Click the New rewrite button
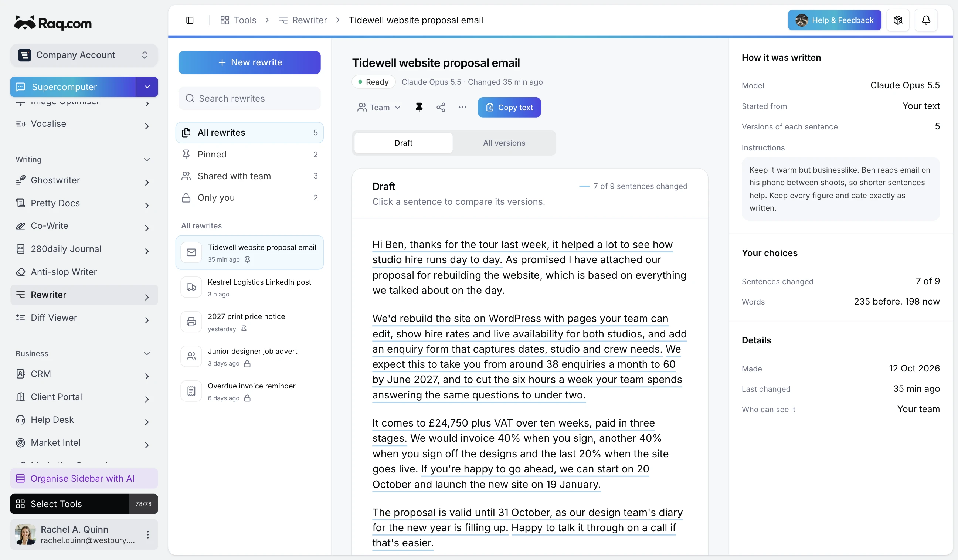This screenshot has width=958, height=560. (249, 62)
